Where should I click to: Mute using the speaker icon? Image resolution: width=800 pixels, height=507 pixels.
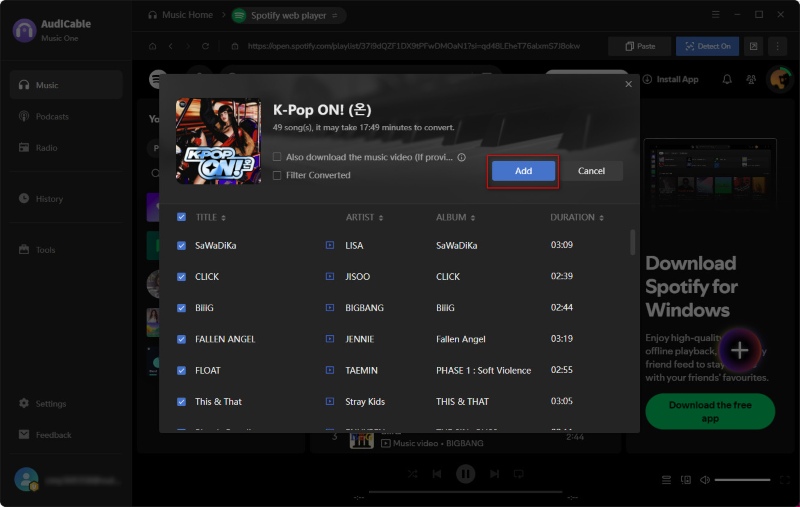[705, 480]
